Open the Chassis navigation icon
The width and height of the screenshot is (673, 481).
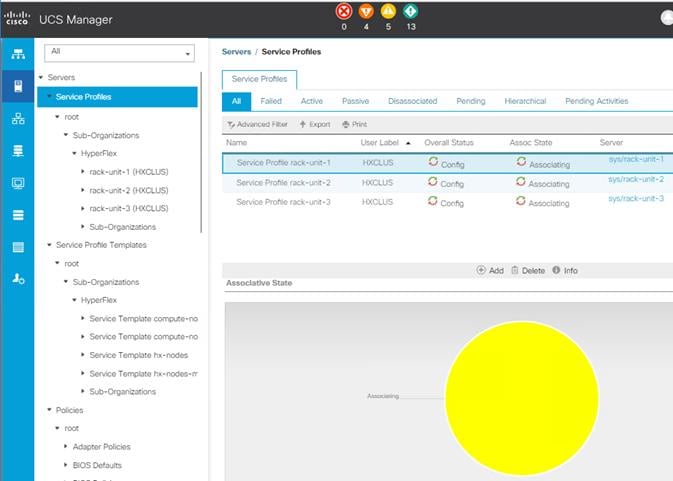coord(18,247)
